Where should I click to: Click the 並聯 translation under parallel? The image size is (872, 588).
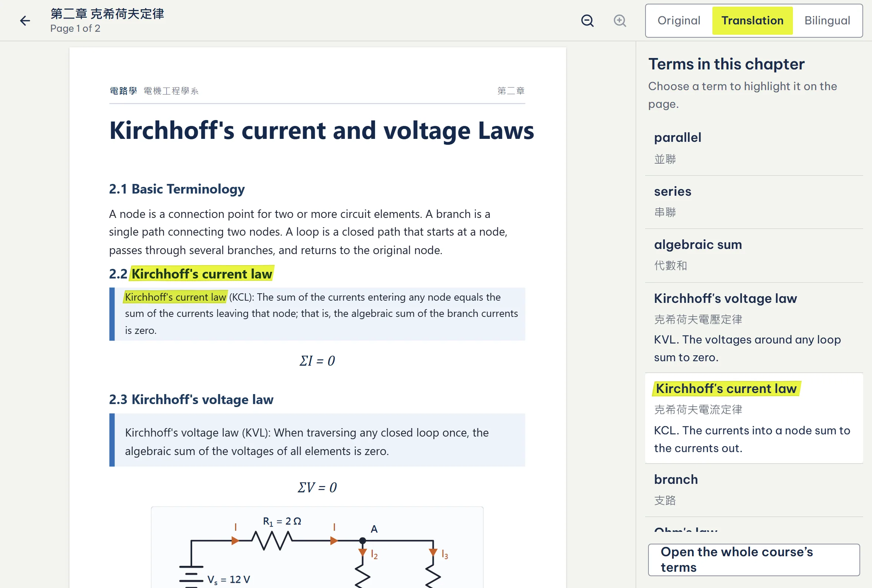click(665, 159)
